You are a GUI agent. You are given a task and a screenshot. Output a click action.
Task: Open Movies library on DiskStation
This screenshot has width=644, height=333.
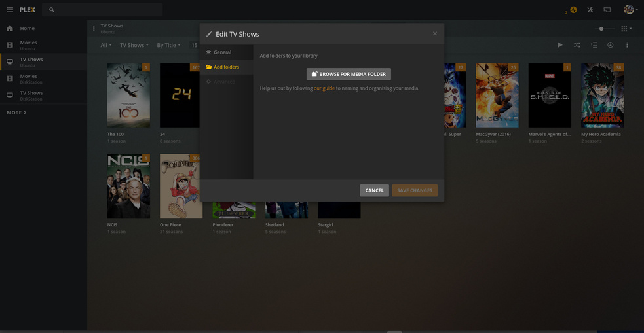[x=43, y=79]
